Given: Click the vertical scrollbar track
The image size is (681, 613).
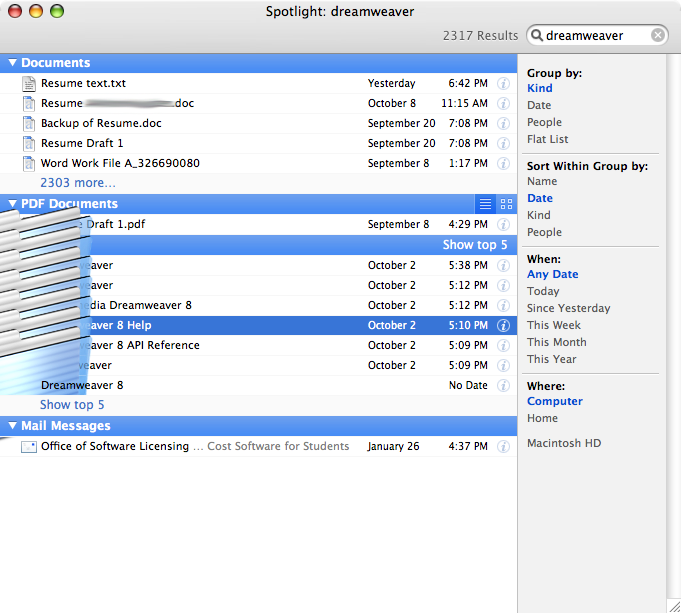Looking at the screenshot, I should (674, 326).
